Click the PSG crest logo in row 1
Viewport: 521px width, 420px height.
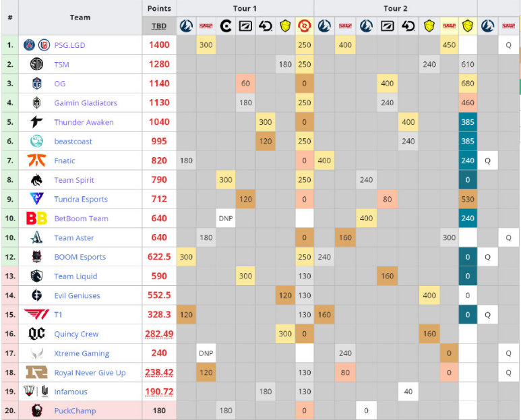pyautogui.click(x=29, y=45)
